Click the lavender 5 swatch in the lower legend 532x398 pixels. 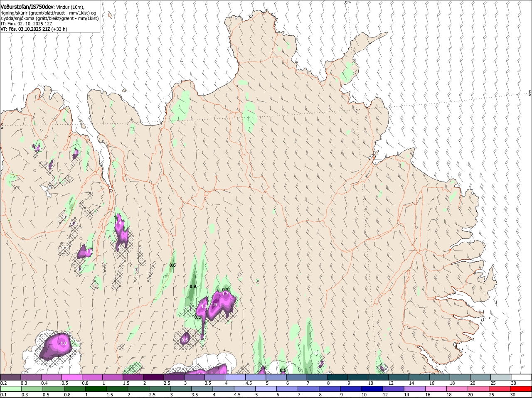(x=266, y=389)
